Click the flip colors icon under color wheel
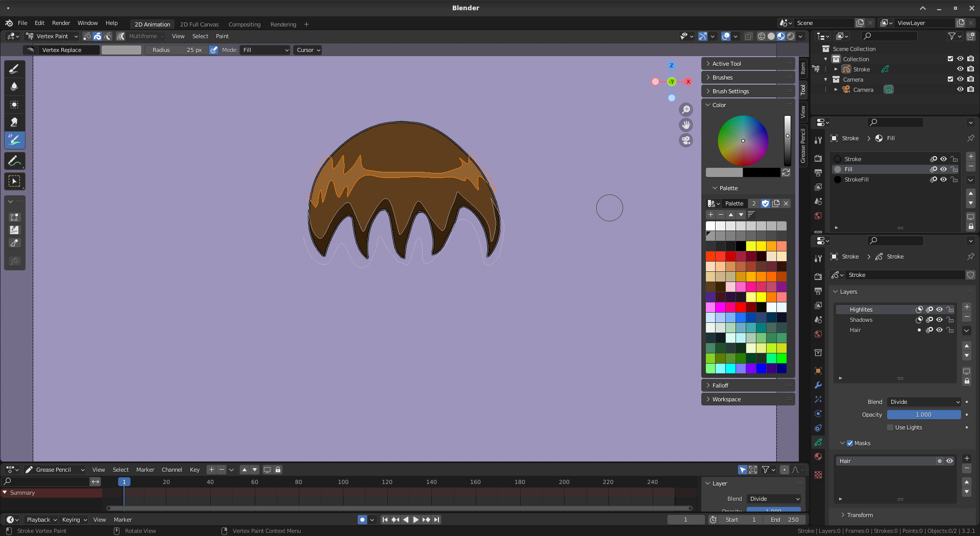 (x=786, y=172)
